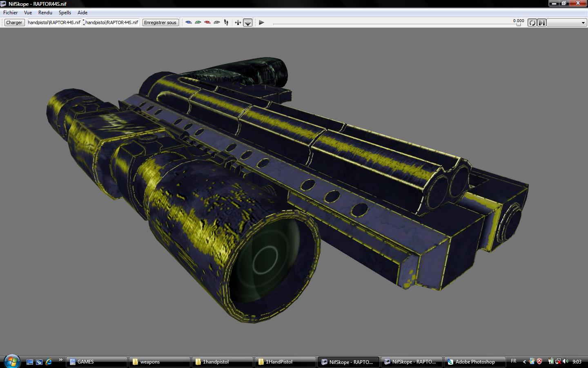The image size is (588, 368).
Task: Select the red eye view icon
Action: point(207,22)
